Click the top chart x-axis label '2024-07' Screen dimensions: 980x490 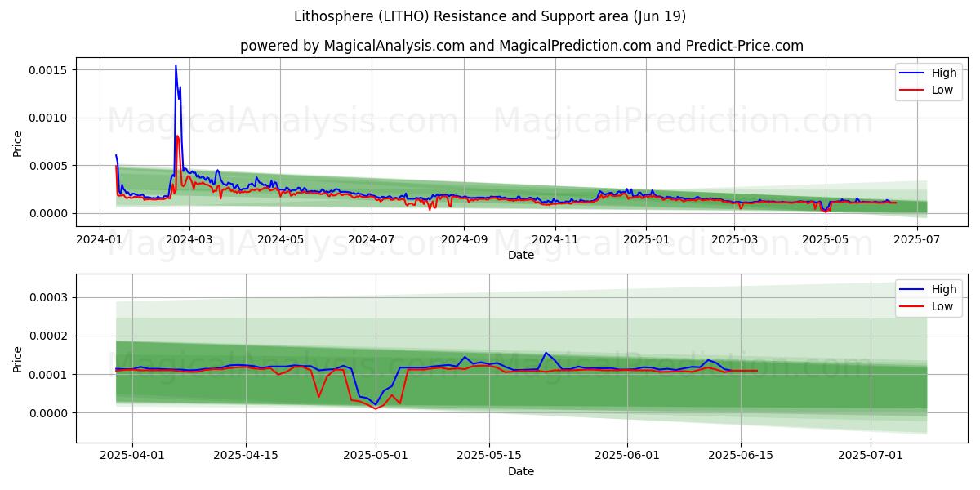click(x=372, y=240)
